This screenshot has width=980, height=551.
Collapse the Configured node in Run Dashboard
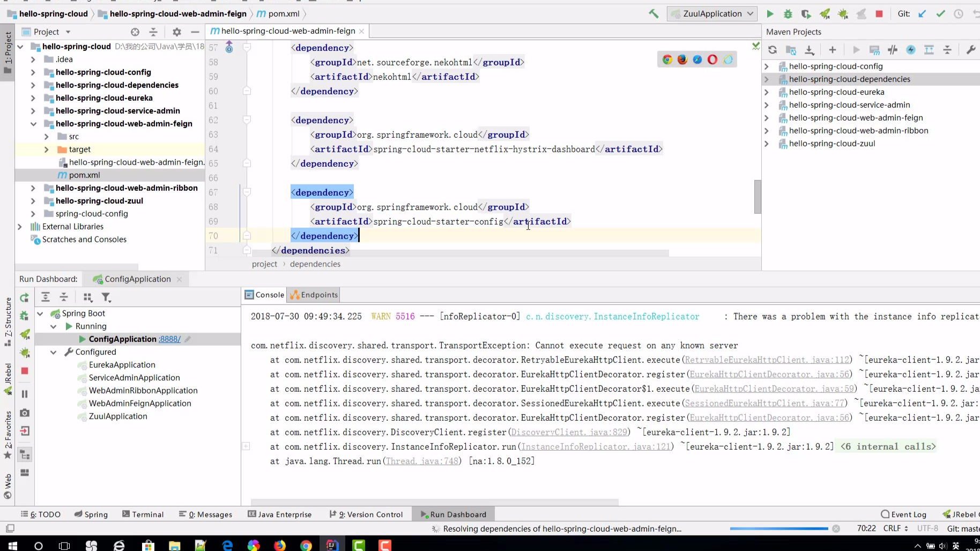tap(53, 352)
